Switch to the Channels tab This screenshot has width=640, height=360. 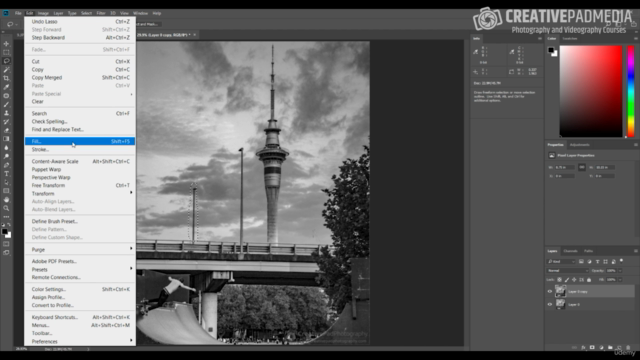pyautogui.click(x=570, y=251)
